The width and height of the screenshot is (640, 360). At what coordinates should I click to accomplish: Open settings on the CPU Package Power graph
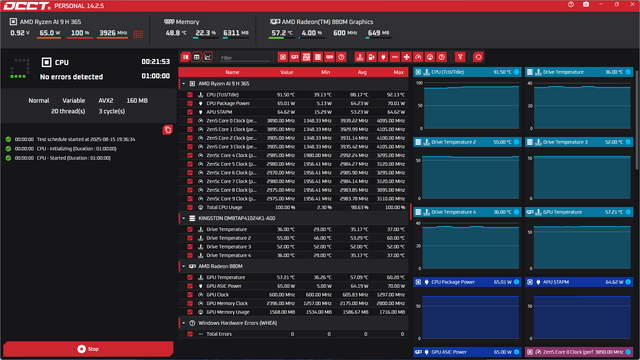[516, 282]
